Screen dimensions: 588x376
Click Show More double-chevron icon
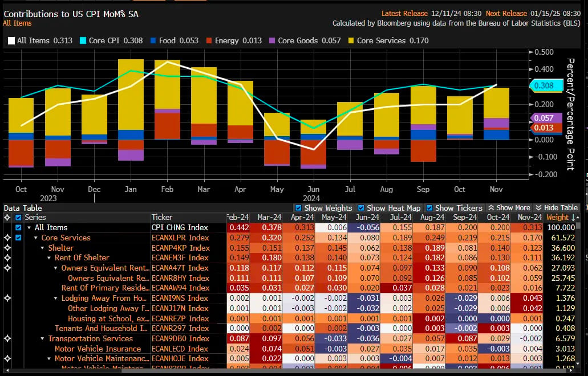pyautogui.click(x=491, y=208)
